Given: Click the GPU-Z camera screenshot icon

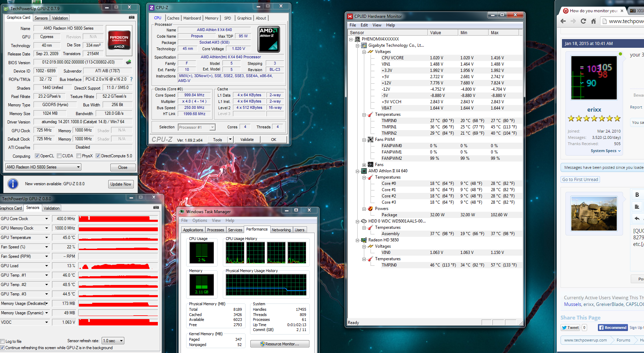Looking at the screenshot, I should click(131, 17).
